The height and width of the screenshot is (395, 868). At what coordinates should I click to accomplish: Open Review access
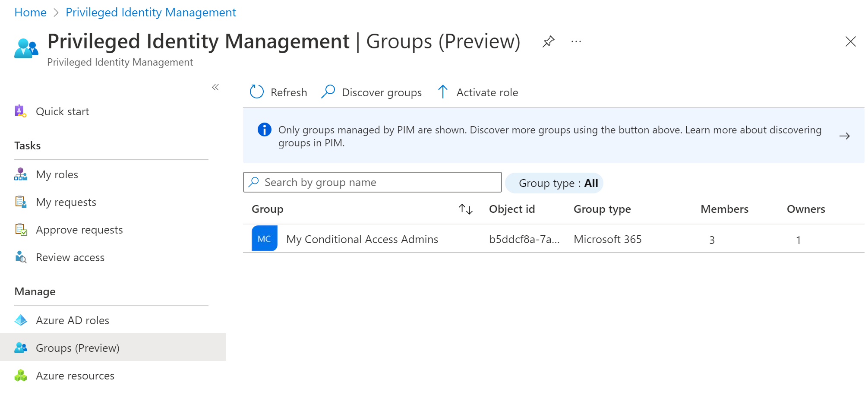(70, 257)
